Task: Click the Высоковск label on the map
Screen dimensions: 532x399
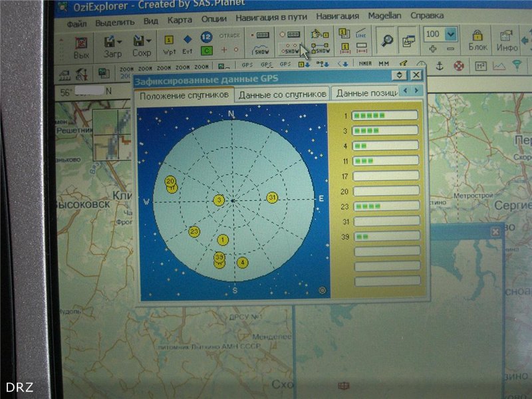Action: point(83,204)
